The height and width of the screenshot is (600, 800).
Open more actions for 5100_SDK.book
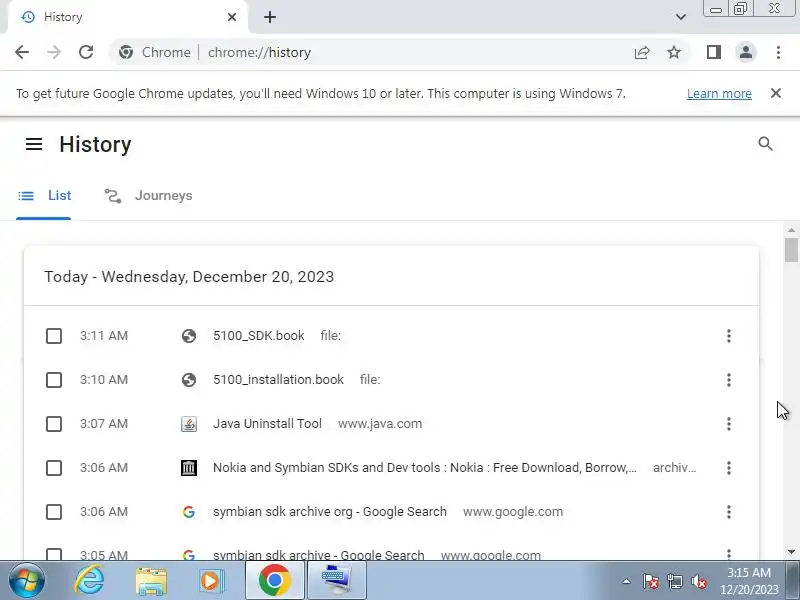point(729,336)
